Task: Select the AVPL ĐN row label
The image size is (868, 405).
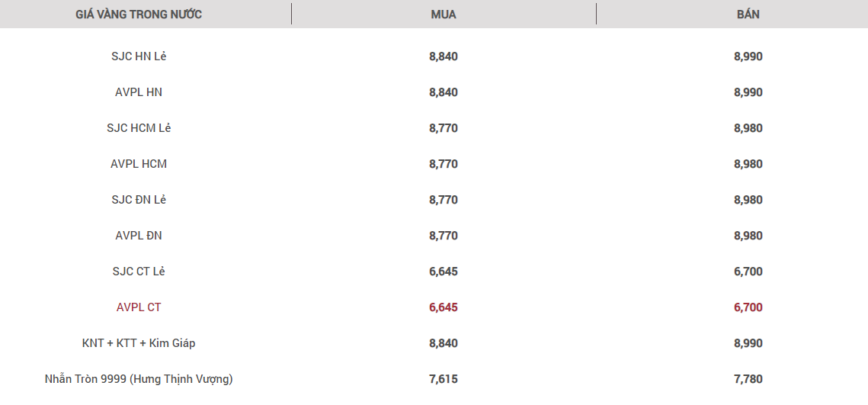Action: tap(139, 236)
